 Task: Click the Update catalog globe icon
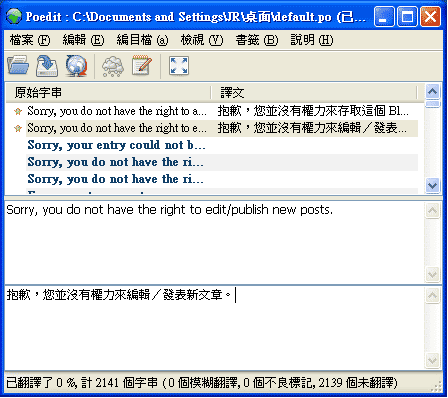pos(76,65)
